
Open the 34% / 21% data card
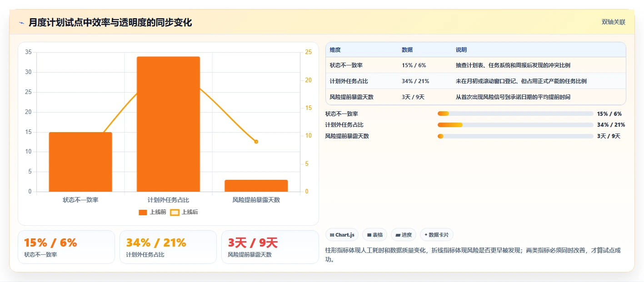tap(168, 247)
